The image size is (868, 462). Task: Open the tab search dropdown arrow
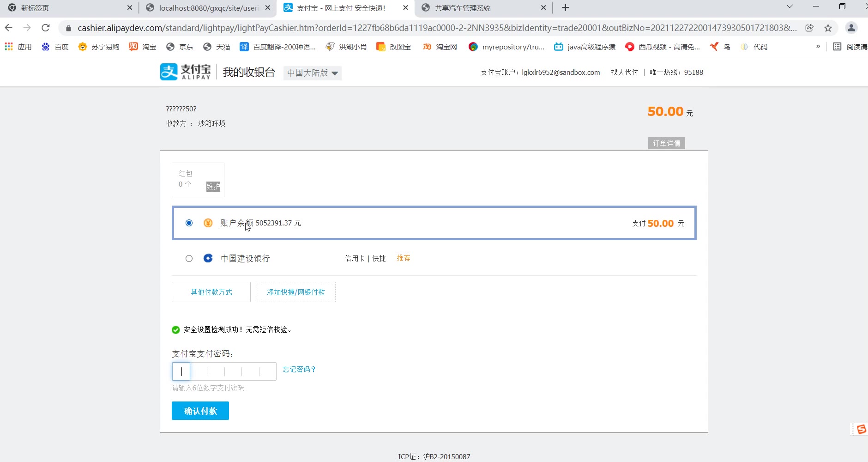[x=790, y=7]
